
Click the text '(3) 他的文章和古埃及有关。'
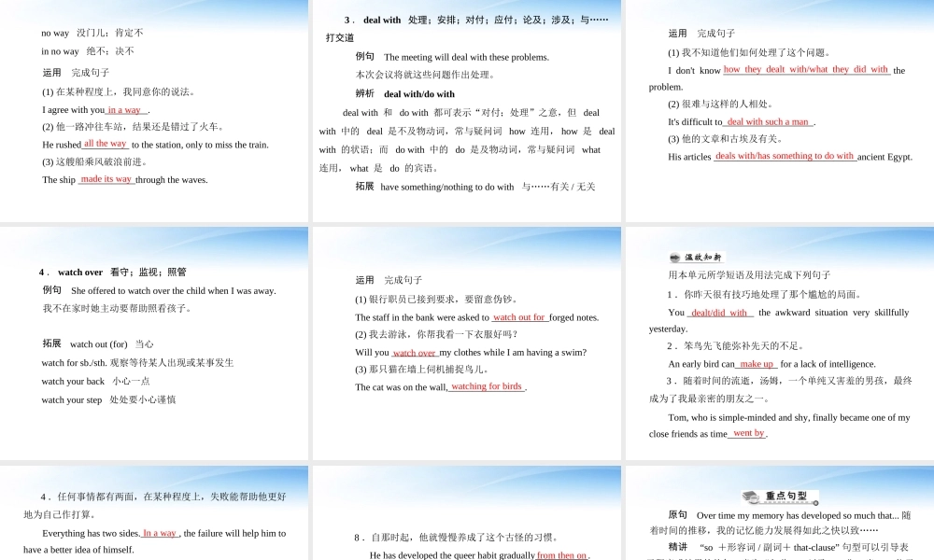(x=726, y=139)
